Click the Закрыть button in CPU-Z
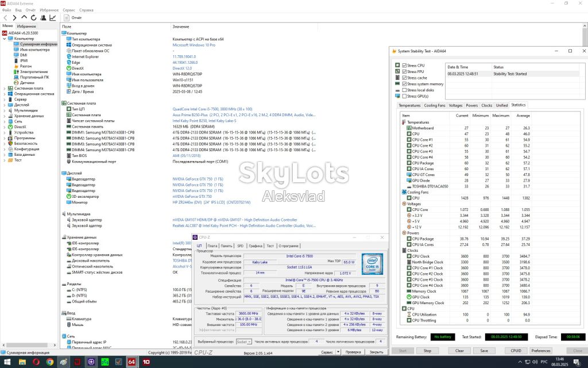 (376, 352)
